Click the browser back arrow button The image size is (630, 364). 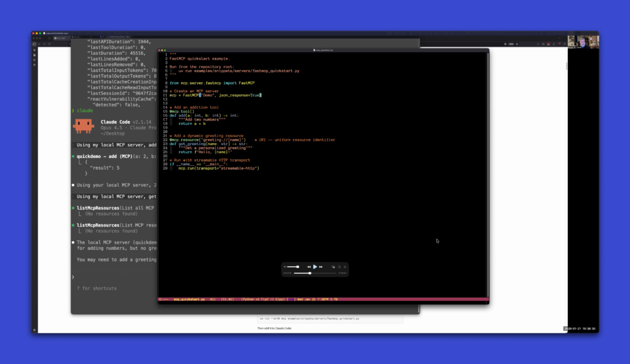point(41,44)
